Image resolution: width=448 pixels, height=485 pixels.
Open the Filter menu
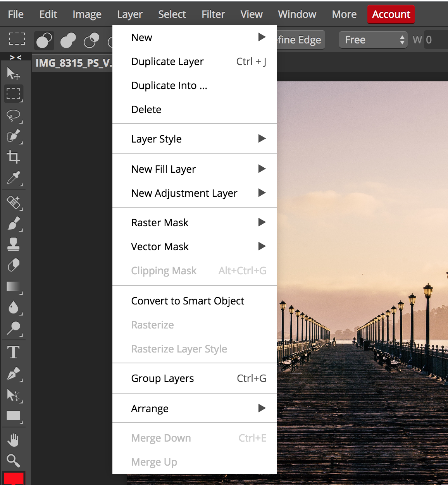point(213,14)
